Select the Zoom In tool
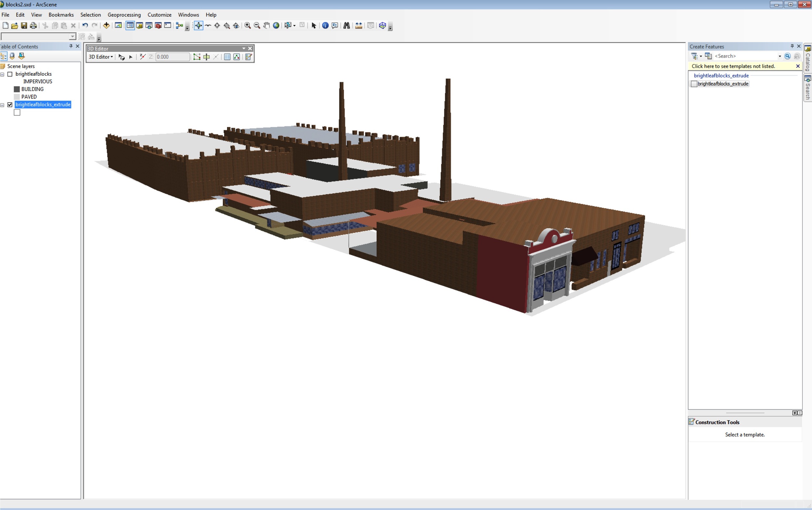This screenshot has width=812, height=510. pyautogui.click(x=247, y=26)
